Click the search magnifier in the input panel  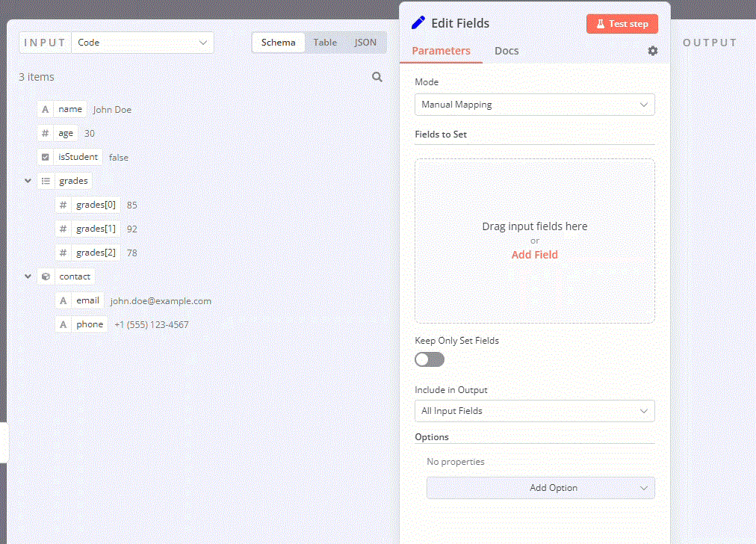click(x=377, y=76)
